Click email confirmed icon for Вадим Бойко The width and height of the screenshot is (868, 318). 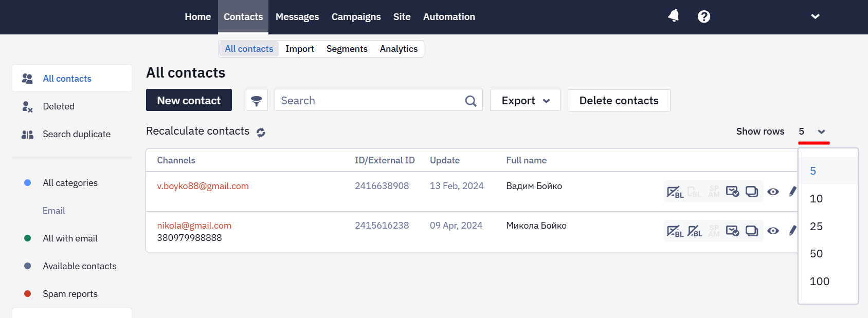[733, 192]
